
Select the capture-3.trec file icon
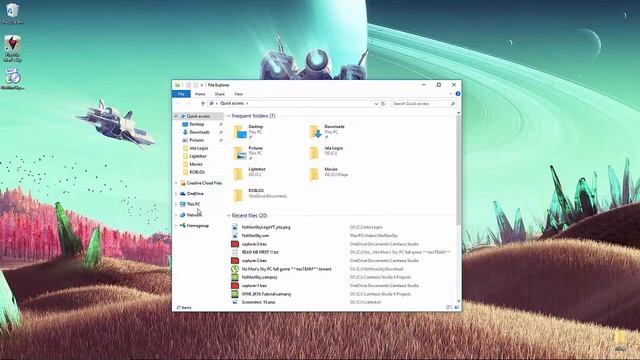point(235,244)
